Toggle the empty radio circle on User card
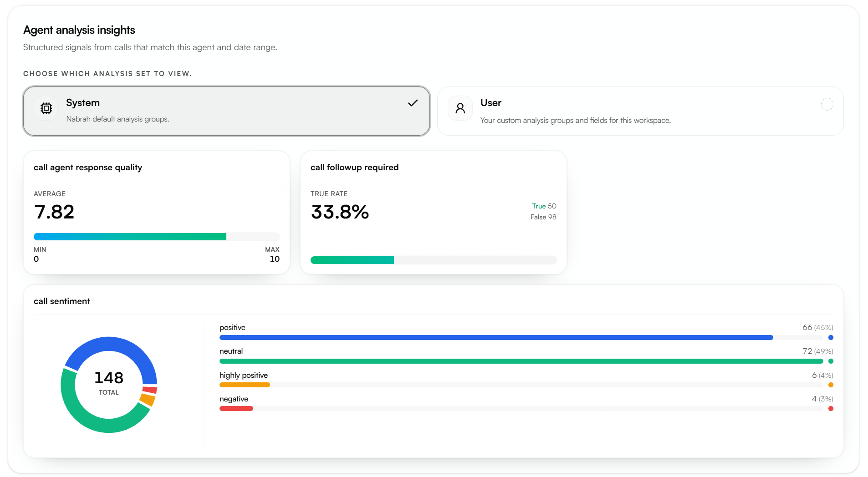Viewport: 868px width, 477px height. tap(827, 104)
